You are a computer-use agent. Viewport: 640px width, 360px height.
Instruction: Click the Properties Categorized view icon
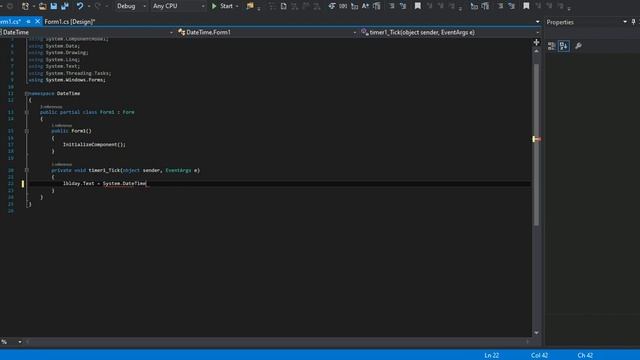551,46
